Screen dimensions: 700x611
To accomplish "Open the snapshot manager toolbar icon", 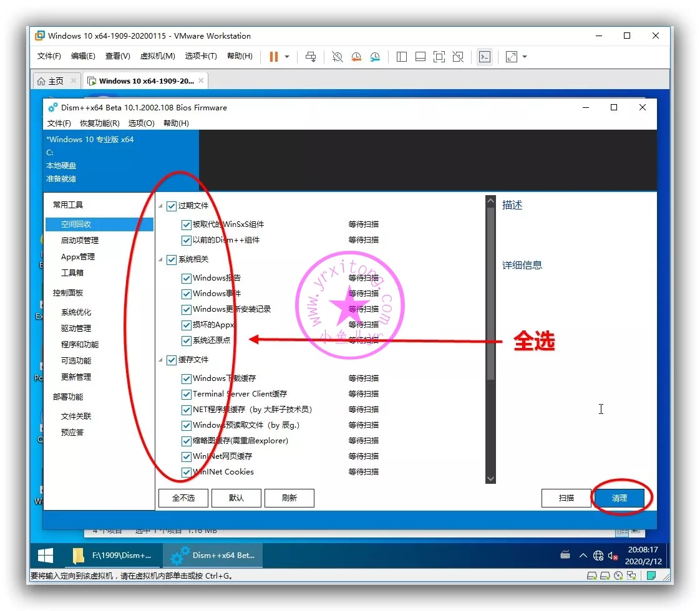I will tap(375, 57).
